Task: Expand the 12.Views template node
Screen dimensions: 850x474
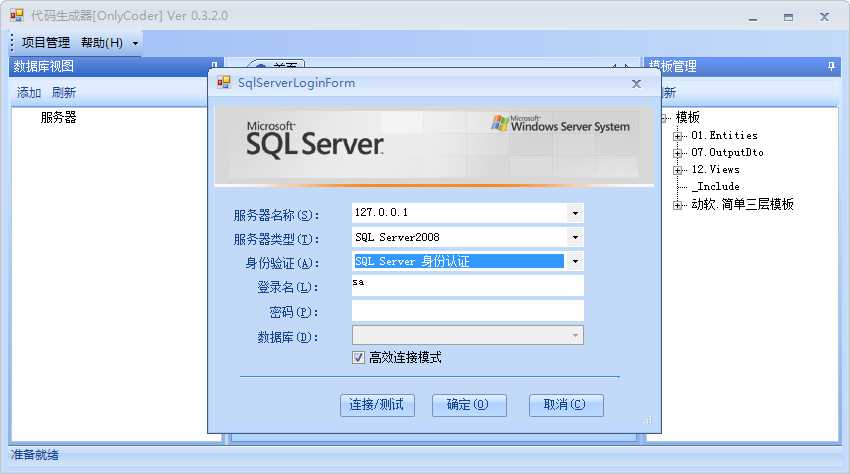Action: pos(678,170)
